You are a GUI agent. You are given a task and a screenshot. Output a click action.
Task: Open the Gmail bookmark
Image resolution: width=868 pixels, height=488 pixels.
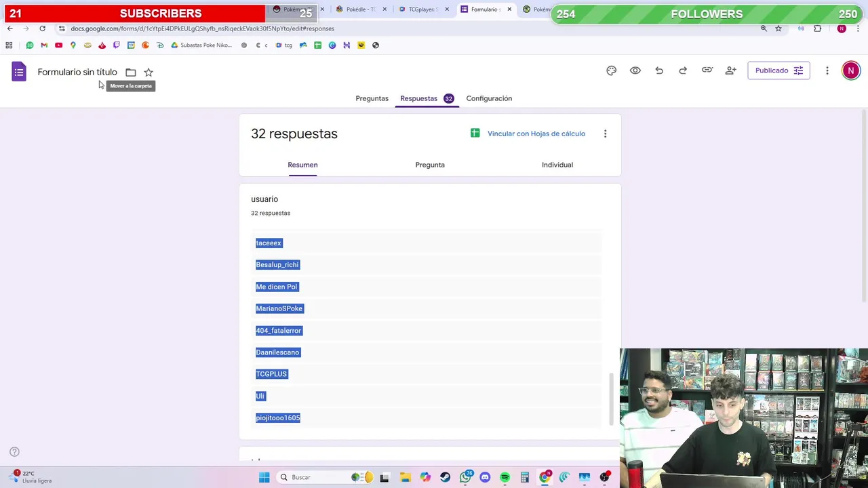pyautogui.click(x=44, y=45)
